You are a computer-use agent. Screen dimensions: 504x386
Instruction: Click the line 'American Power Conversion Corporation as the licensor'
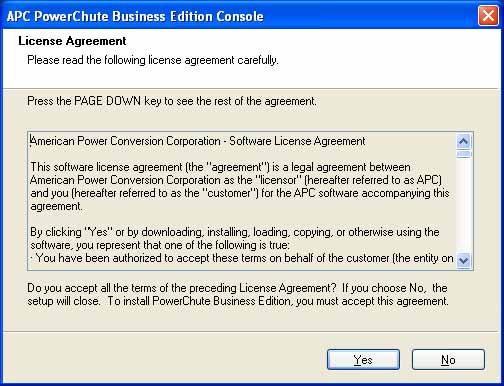(236, 180)
